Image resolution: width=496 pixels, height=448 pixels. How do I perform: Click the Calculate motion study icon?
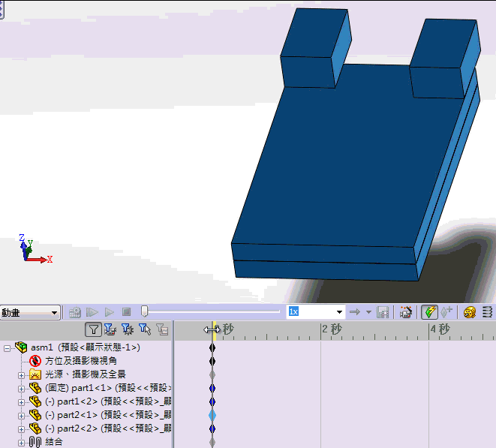pyautogui.click(x=75, y=312)
